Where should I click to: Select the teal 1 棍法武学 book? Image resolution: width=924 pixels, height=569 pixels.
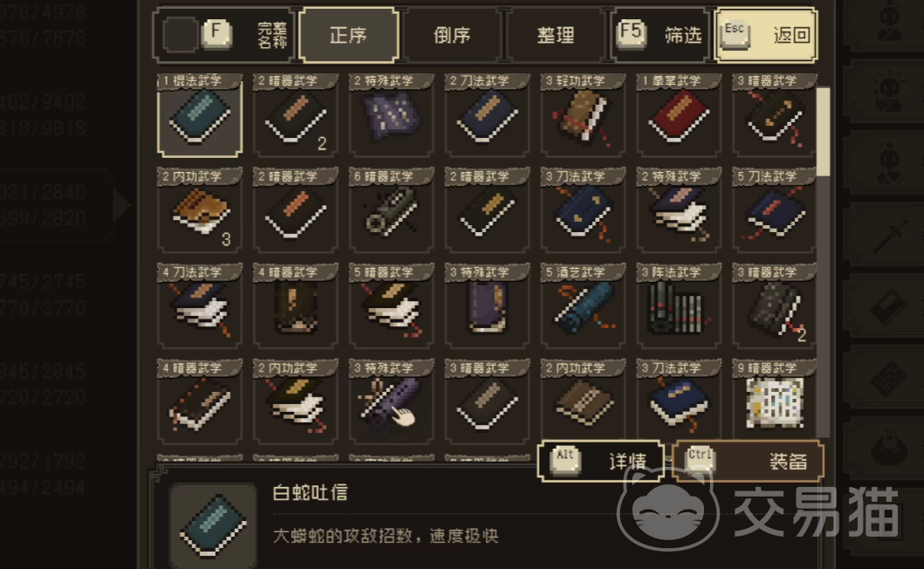pyautogui.click(x=200, y=115)
